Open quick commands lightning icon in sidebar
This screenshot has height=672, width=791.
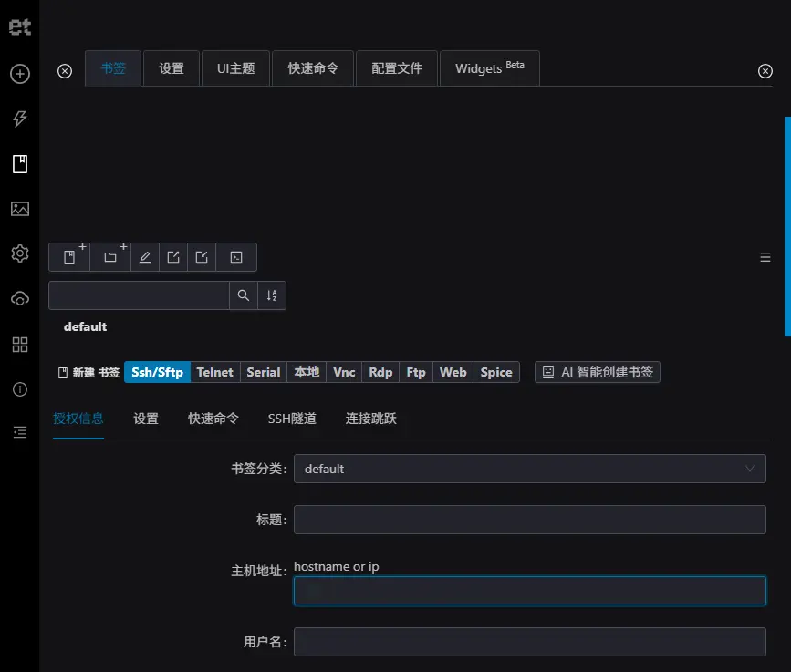(x=20, y=119)
